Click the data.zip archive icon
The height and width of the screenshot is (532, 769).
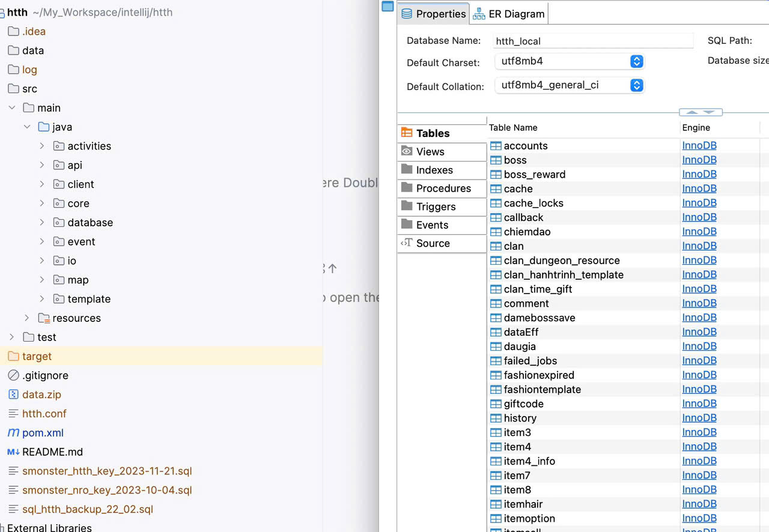pyautogui.click(x=13, y=394)
